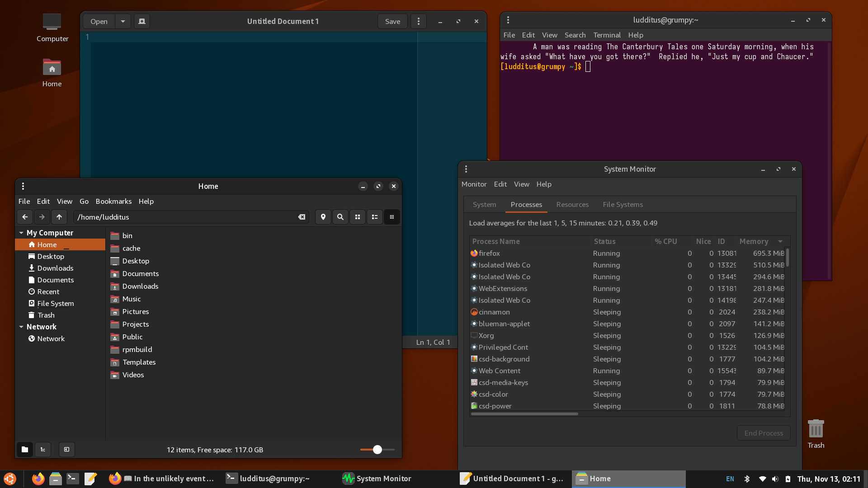Toggle location entry pin icon in file manager
Screen dimensions: 868x488
pyautogui.click(x=323, y=217)
